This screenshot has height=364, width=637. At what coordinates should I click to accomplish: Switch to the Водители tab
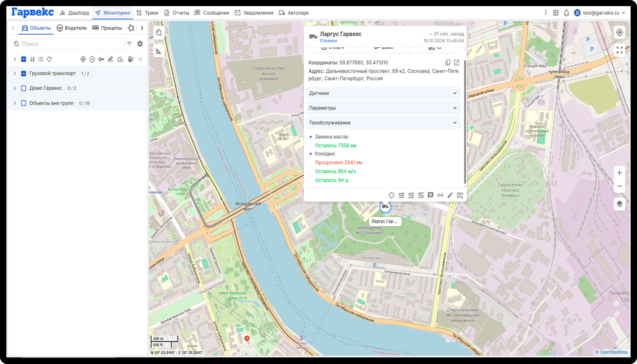(72, 28)
